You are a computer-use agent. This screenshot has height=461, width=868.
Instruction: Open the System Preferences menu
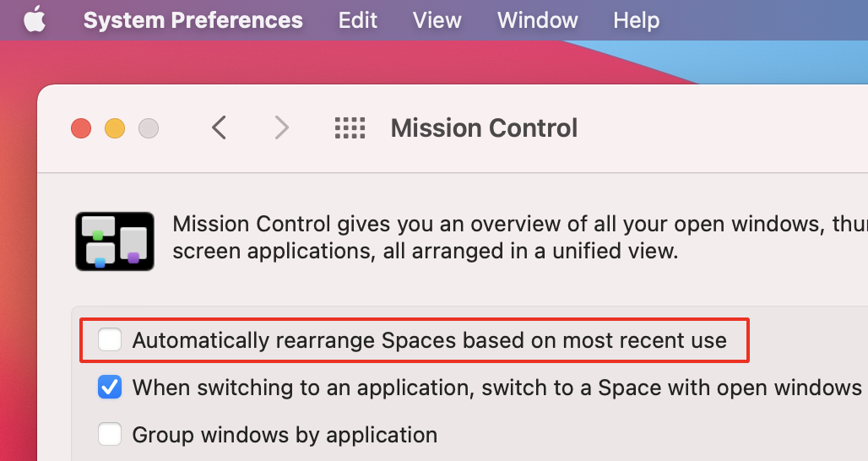click(x=193, y=20)
